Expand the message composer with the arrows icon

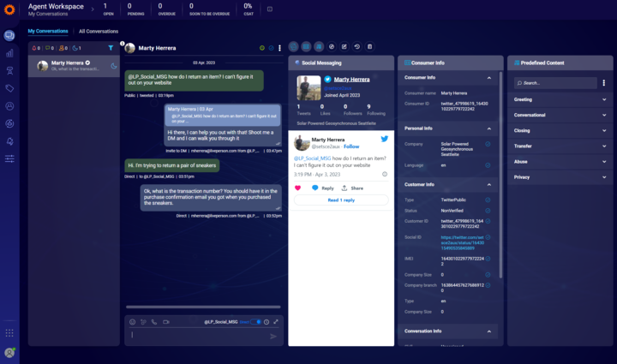(276, 321)
